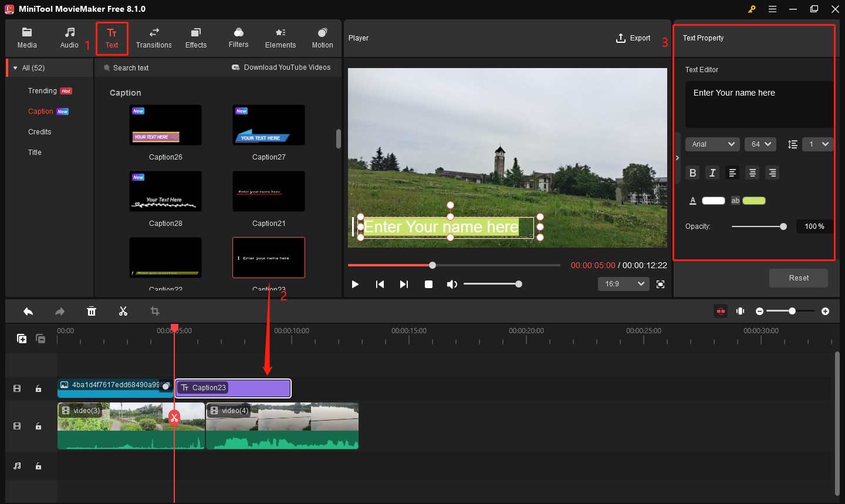Click the crop tool icon
Screen dimensions: 845x504
(154, 311)
